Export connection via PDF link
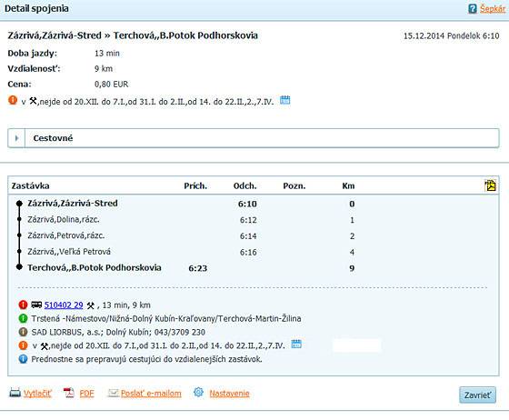The image size is (509, 420). pyautogui.click(x=86, y=394)
